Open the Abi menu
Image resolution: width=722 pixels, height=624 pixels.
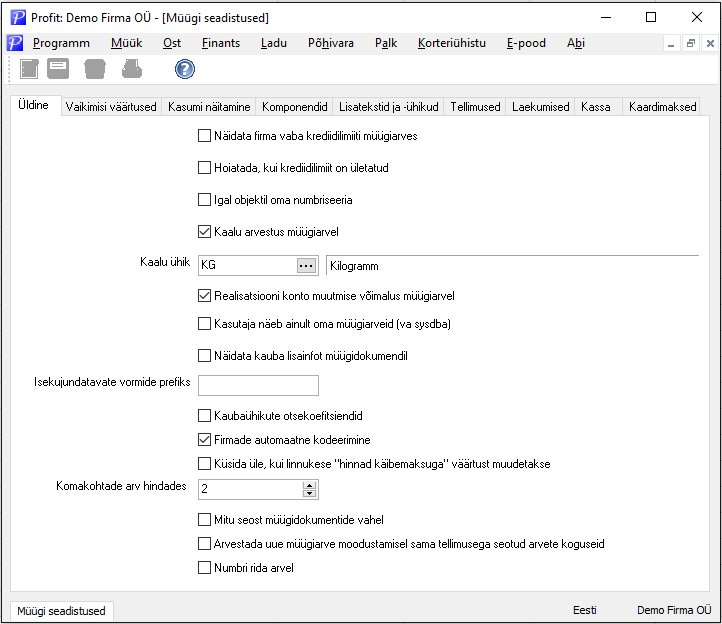coord(576,43)
